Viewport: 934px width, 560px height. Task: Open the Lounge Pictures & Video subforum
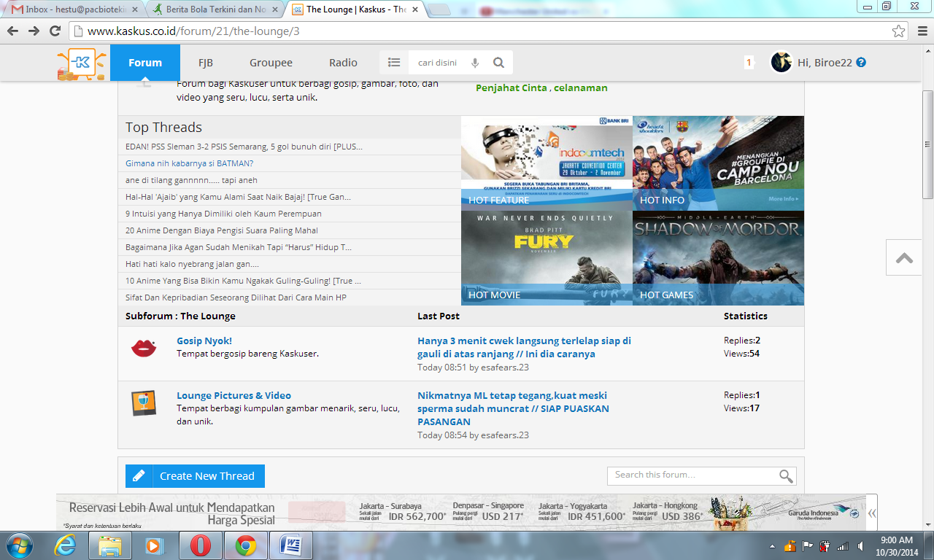tap(233, 395)
